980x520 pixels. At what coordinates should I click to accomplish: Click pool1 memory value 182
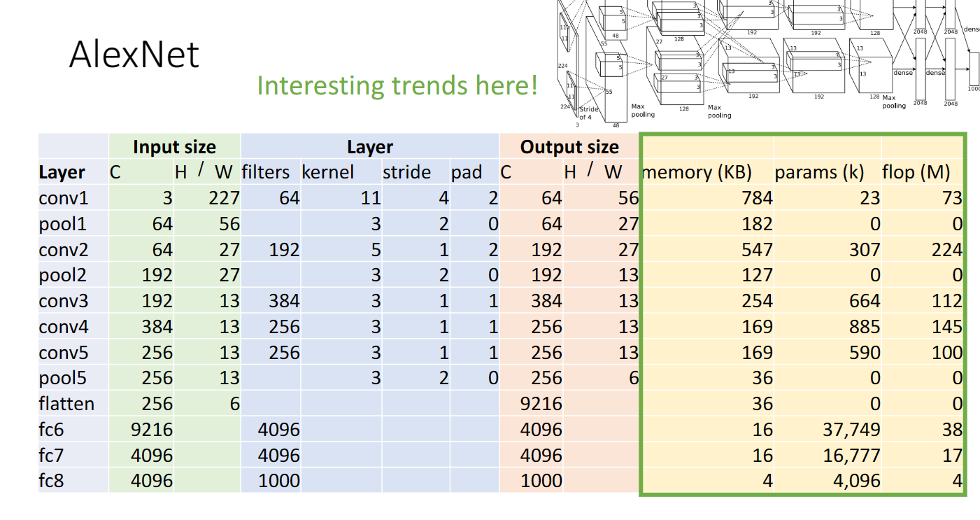pos(757,224)
